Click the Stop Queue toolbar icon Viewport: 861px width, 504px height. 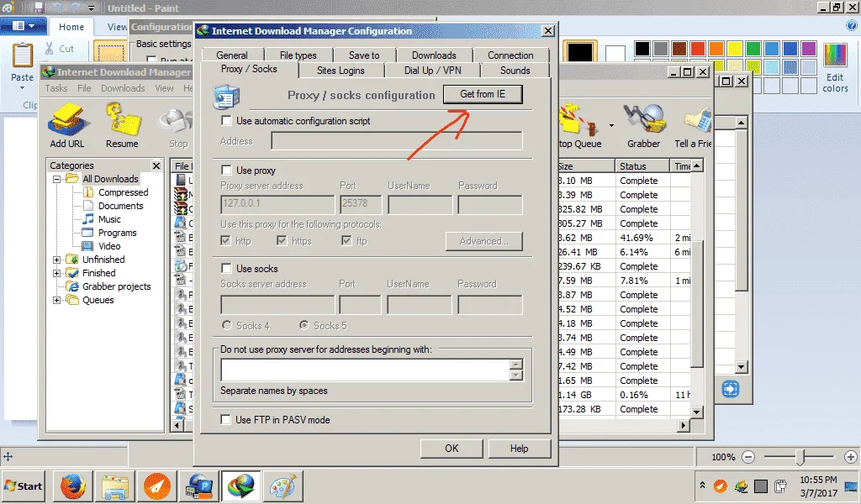pos(578,126)
